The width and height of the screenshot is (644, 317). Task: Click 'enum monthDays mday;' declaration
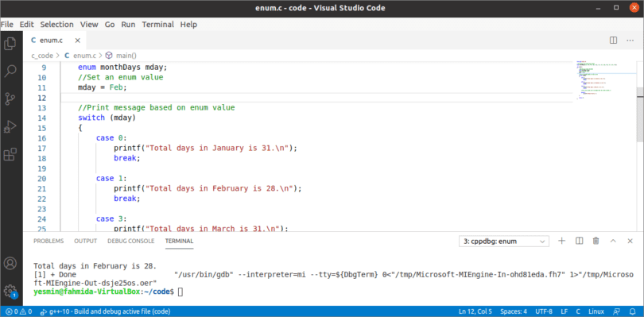tap(122, 68)
